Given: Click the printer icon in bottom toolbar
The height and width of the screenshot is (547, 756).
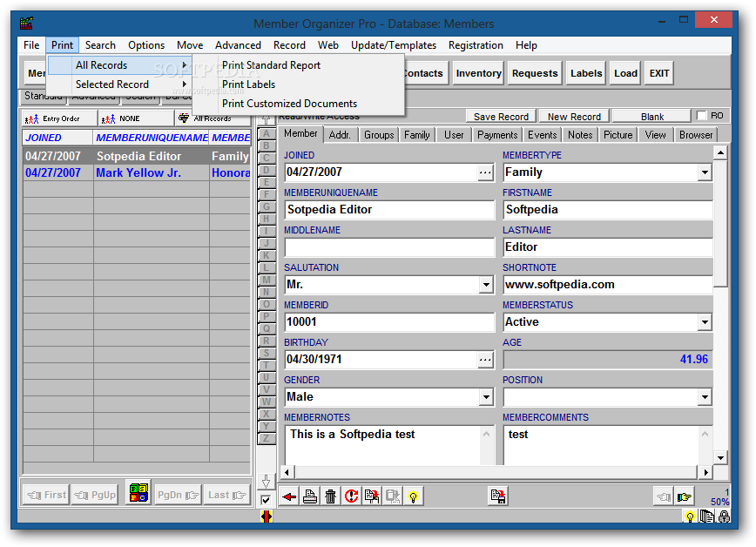Looking at the screenshot, I should coord(309,496).
